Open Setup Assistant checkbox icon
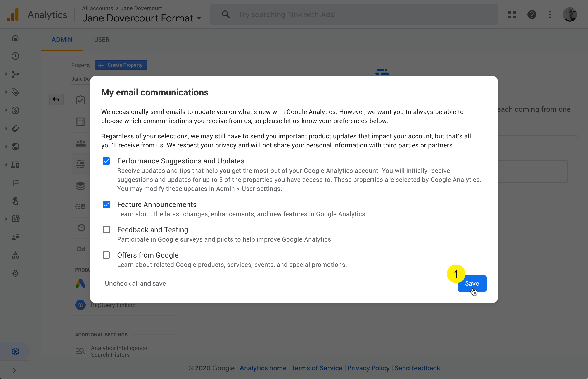 [81, 100]
